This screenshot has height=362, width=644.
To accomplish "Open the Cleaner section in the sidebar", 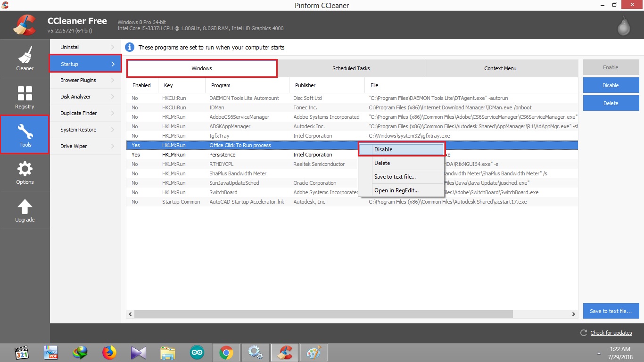I will 25,59.
